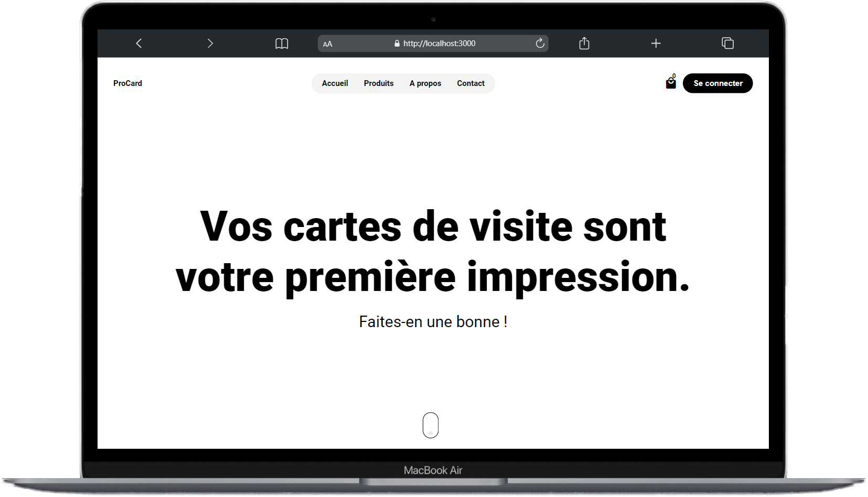The width and height of the screenshot is (868, 497).
Task: Click the scroll-down mouse indicator
Action: click(431, 425)
